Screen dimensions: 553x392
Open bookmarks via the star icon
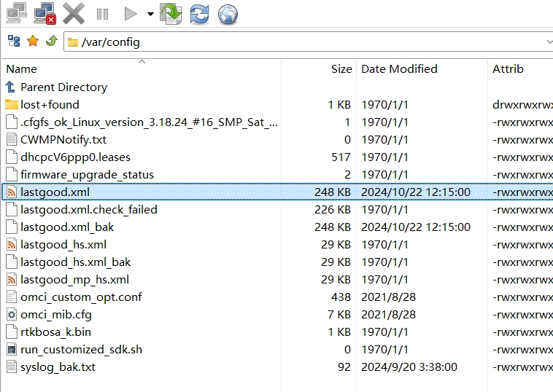(32, 42)
